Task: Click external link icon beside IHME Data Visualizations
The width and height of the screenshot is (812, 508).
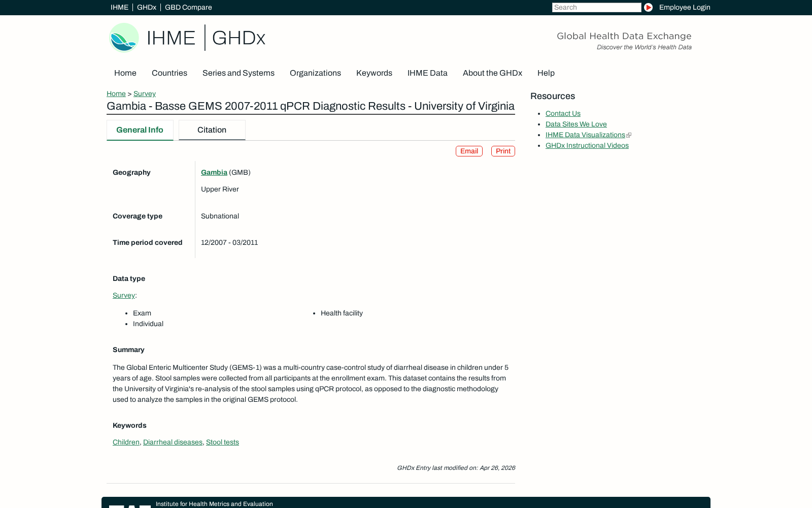Action: point(629,135)
